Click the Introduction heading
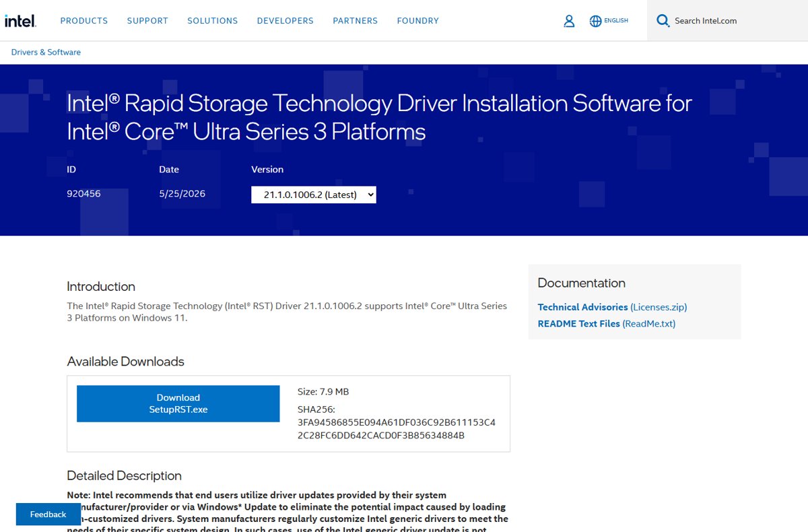 click(x=101, y=286)
